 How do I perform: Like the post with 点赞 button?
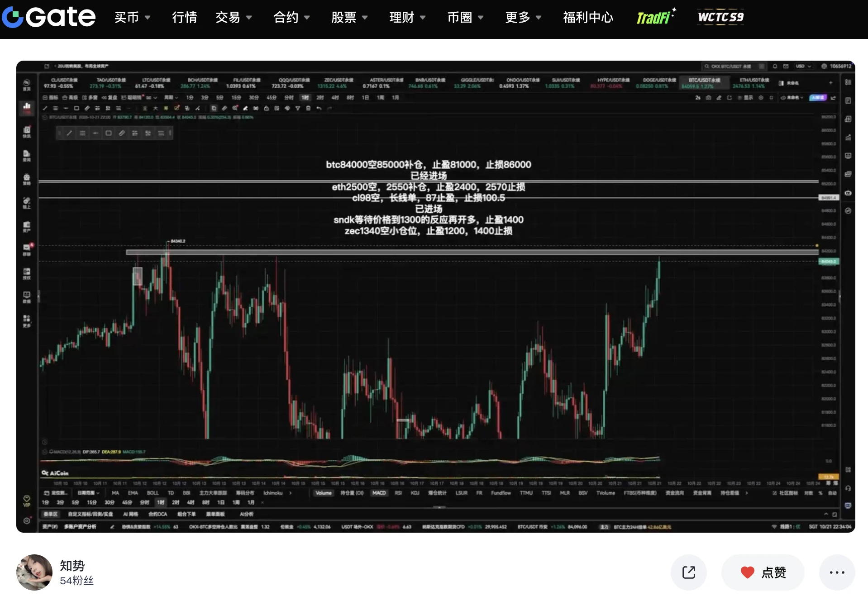tap(763, 572)
